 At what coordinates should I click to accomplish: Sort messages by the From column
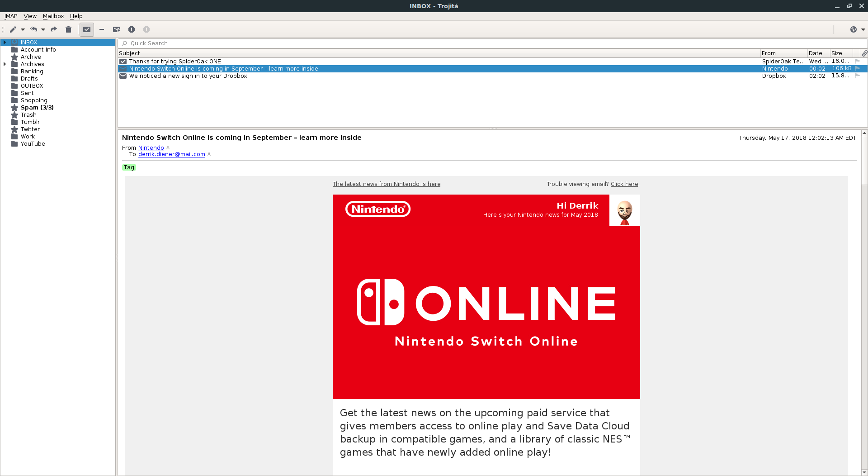click(783, 53)
